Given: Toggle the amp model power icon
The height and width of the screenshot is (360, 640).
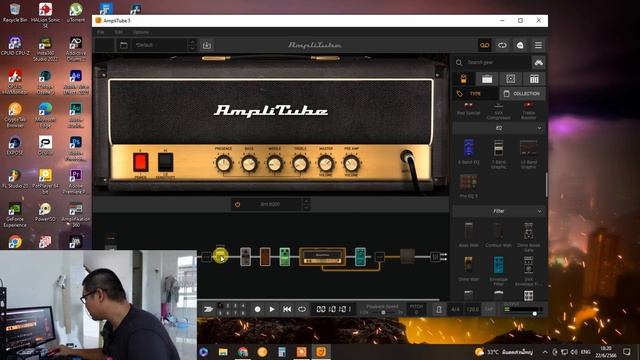Looking at the screenshot, I should click(x=238, y=204).
